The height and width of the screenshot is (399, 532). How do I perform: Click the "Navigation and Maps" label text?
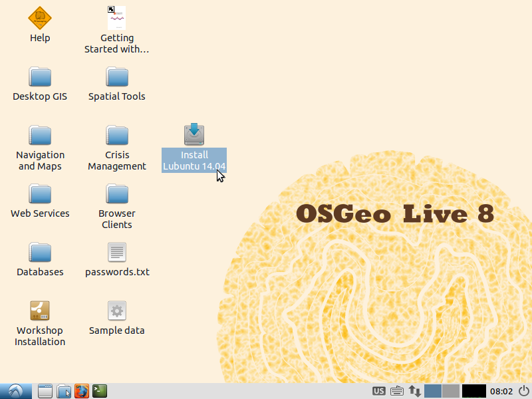tap(40, 160)
